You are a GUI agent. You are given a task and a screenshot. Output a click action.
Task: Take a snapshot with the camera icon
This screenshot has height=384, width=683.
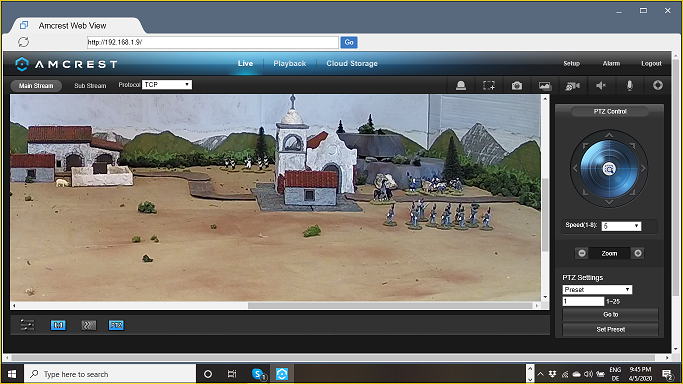517,86
